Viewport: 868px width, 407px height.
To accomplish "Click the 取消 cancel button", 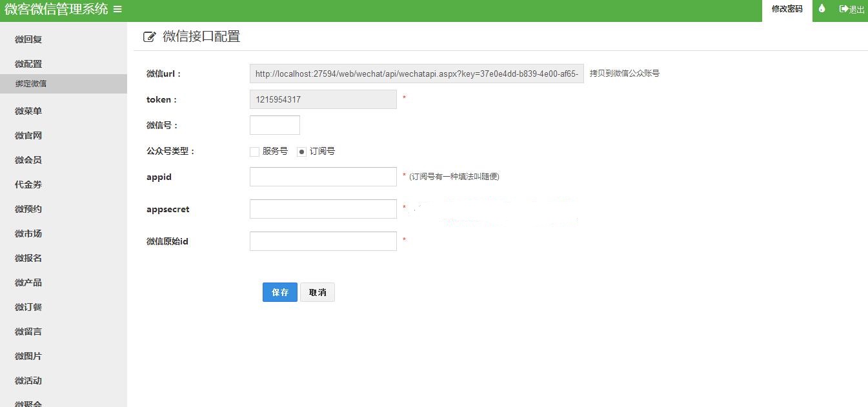I will click(x=317, y=292).
